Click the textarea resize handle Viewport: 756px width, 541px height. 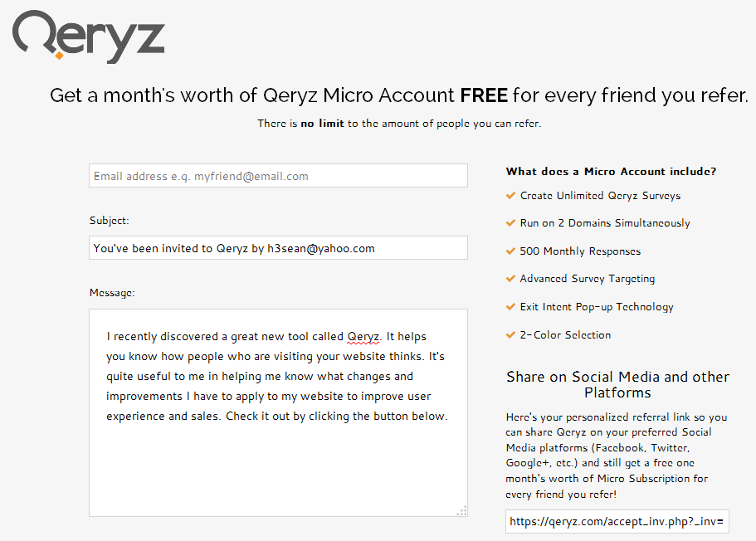461,511
